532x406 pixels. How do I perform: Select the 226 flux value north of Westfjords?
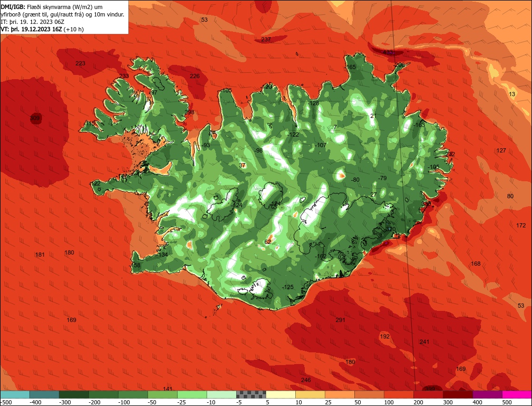[x=195, y=76]
